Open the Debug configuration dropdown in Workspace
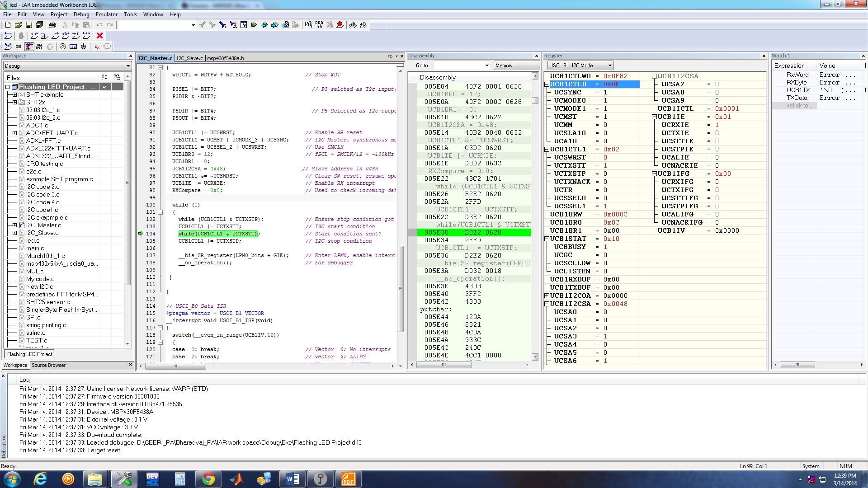This screenshot has width=868, height=488. point(67,66)
